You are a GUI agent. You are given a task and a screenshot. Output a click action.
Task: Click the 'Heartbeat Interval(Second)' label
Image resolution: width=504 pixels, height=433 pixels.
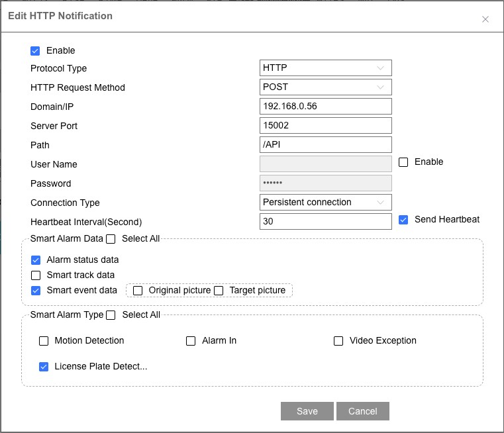pos(86,222)
